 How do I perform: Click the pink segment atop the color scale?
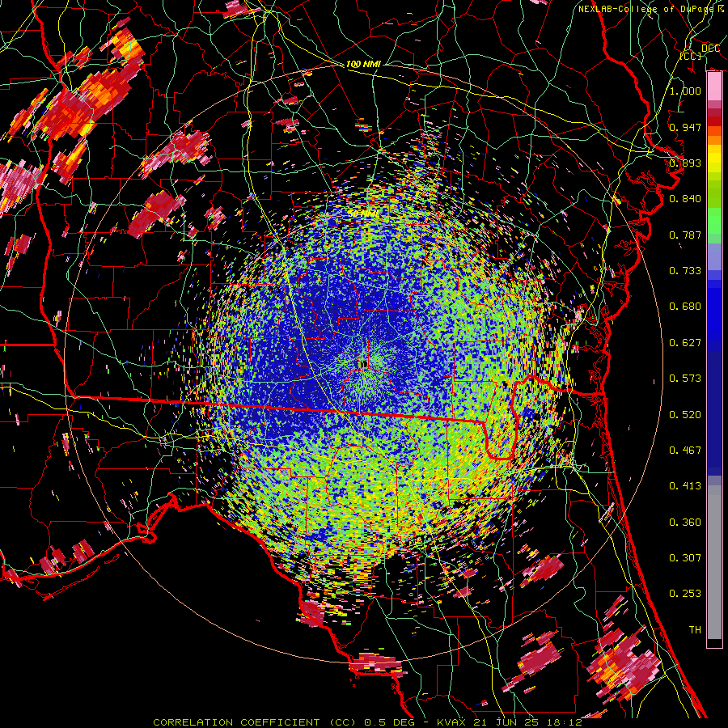pos(714,87)
